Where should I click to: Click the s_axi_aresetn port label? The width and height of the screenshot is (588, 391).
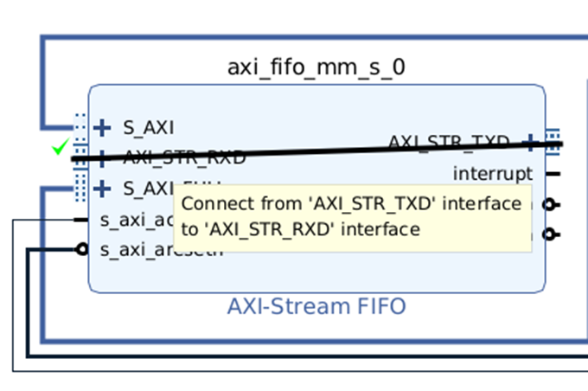tap(162, 251)
